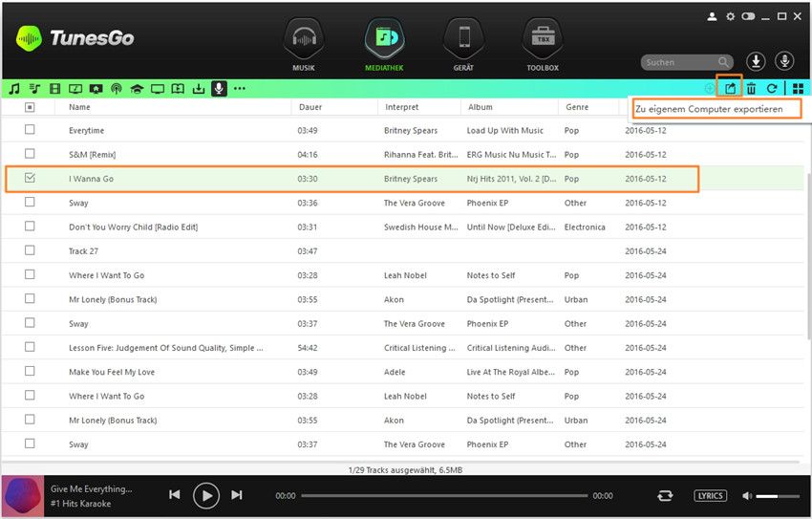Switch to the MUSIK tab

(x=304, y=45)
